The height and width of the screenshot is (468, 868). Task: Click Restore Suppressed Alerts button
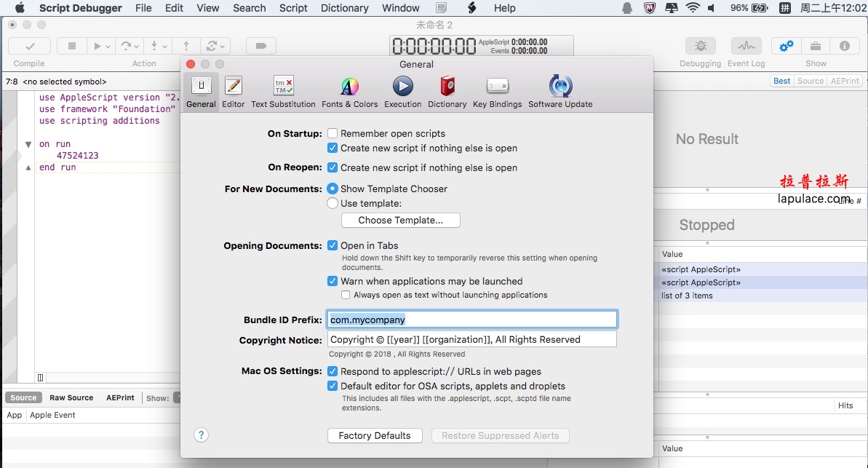501,435
